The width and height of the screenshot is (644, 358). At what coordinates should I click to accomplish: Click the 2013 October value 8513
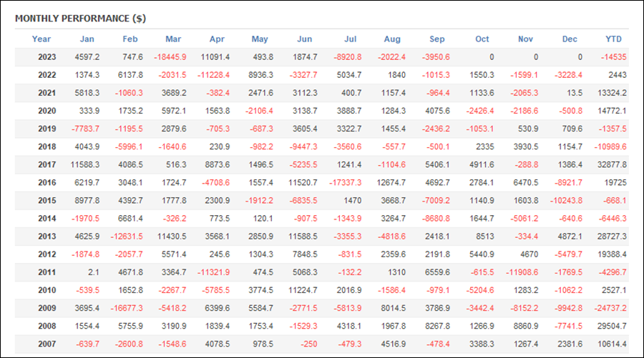point(484,237)
